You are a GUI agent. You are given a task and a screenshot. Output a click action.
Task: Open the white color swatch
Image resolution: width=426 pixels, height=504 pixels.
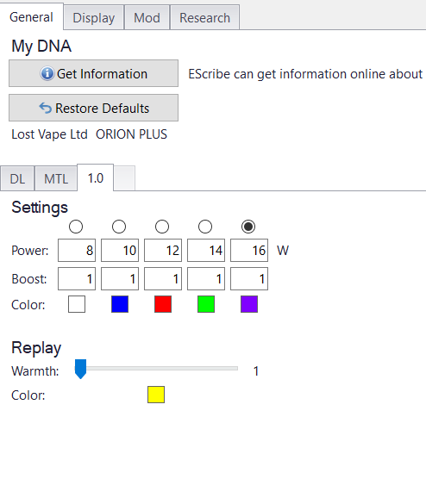(x=77, y=304)
